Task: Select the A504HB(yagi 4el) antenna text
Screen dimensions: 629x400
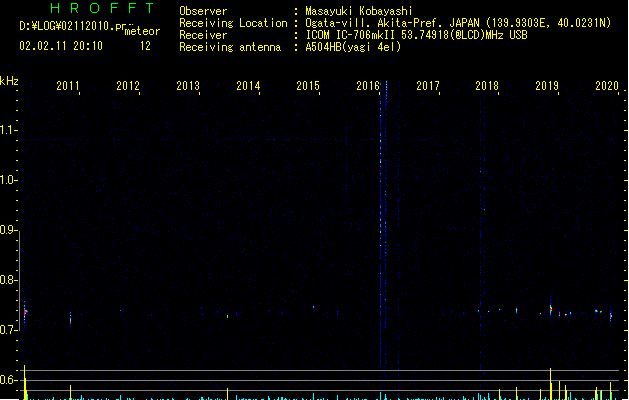Action: click(353, 47)
